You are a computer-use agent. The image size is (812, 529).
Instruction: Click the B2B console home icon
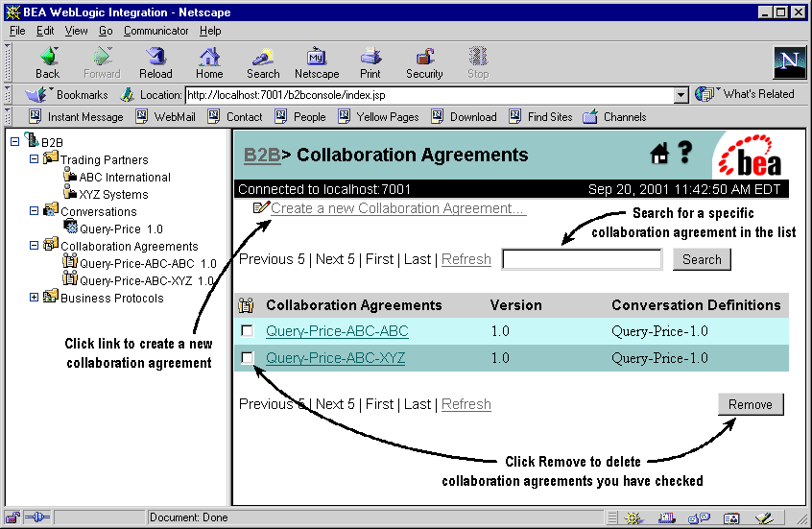[x=659, y=154]
